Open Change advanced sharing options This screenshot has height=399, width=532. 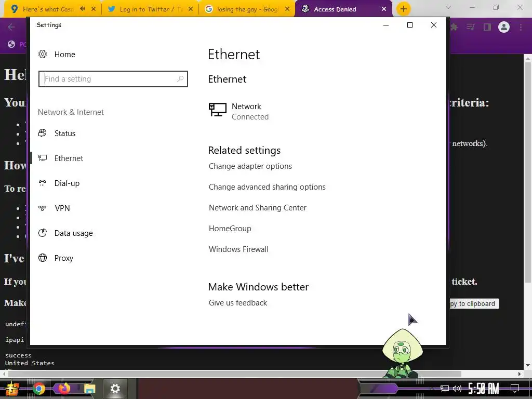pyautogui.click(x=267, y=187)
